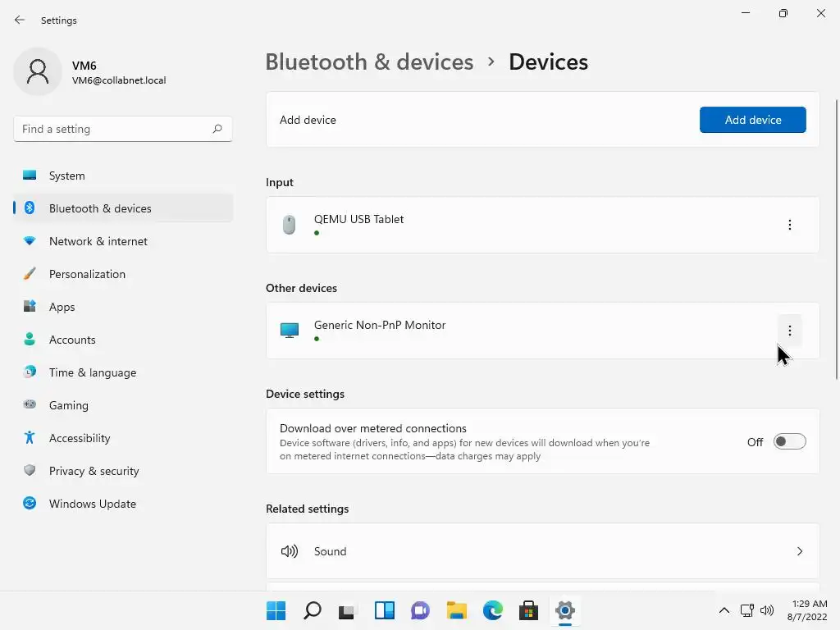Click the Bluetooth icon in the sidebar
This screenshot has height=630, width=840.
30,208
